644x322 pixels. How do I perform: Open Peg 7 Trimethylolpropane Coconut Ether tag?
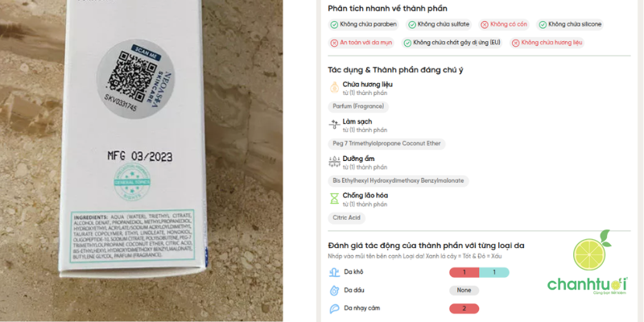(x=386, y=144)
